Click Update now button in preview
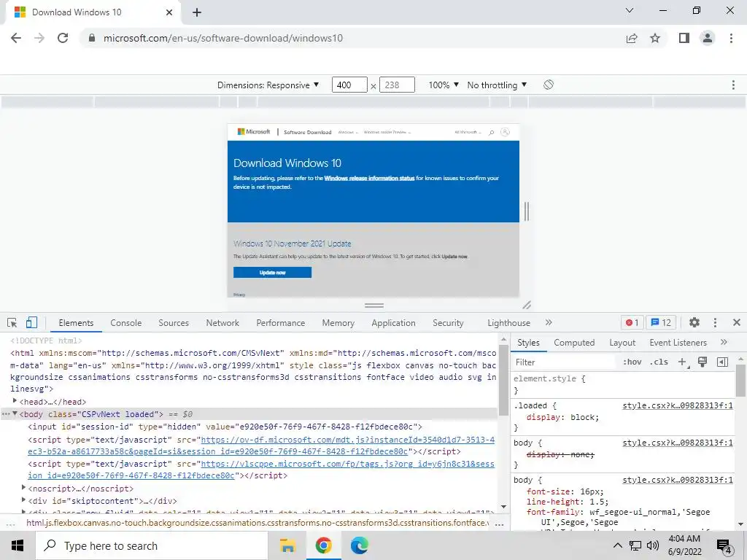The width and height of the screenshot is (747, 560). tap(273, 273)
